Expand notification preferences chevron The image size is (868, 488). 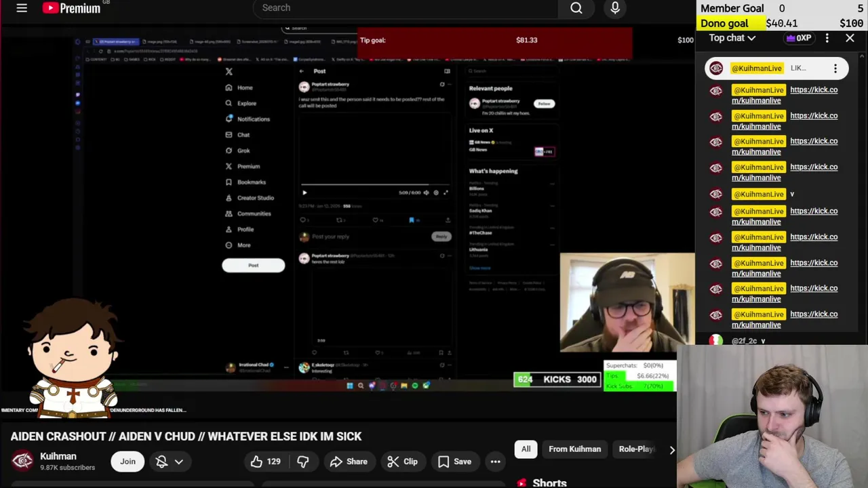point(179,462)
